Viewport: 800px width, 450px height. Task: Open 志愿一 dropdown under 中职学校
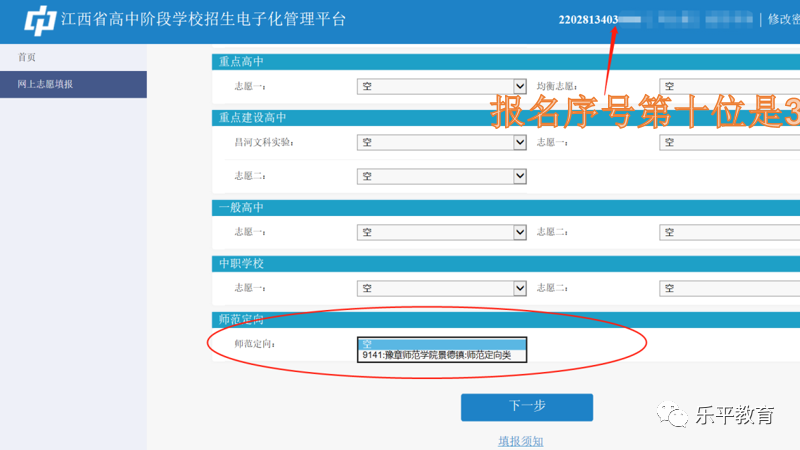point(441,288)
